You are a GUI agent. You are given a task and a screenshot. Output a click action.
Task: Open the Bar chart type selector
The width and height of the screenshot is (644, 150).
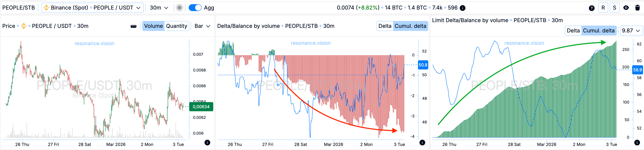(x=202, y=26)
